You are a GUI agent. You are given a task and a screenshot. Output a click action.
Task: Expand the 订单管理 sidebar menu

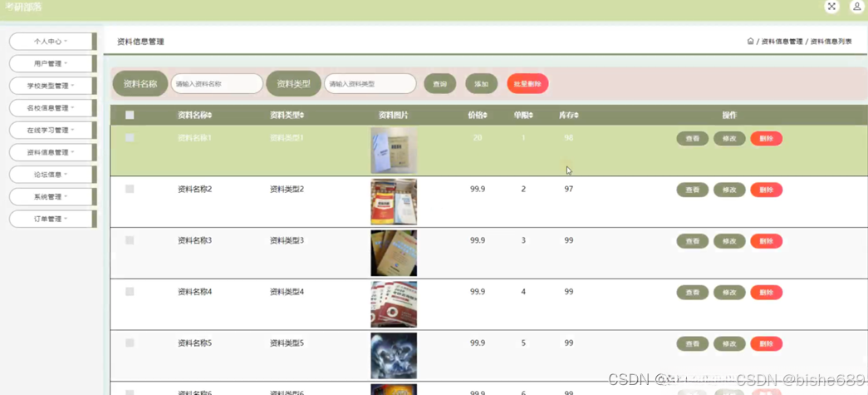point(53,218)
